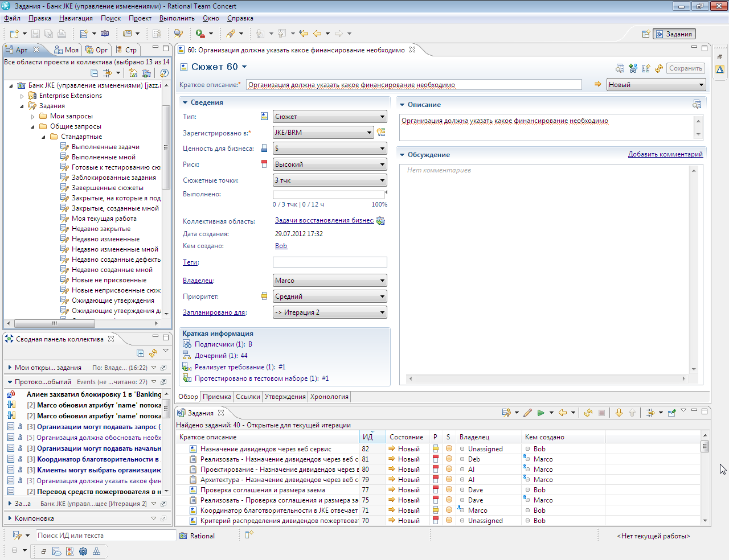Click the refresh icon in Сводная панель коллектива
Viewport: 729px width, 560px height.
click(153, 353)
